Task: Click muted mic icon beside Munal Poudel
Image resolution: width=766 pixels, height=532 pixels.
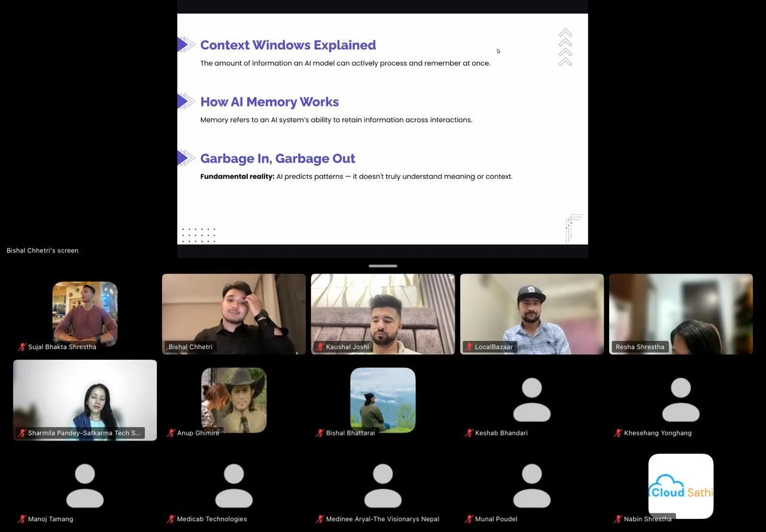Action: pyautogui.click(x=469, y=519)
